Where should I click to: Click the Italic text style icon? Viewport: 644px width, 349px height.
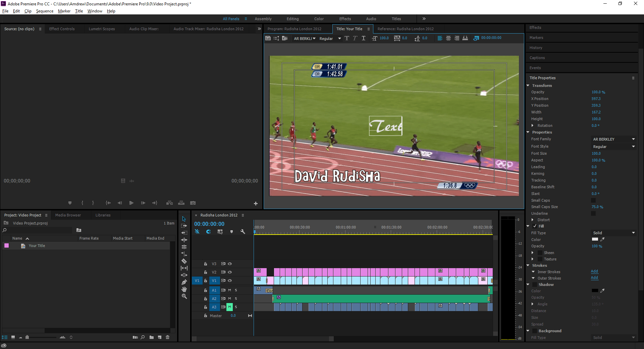pos(355,38)
